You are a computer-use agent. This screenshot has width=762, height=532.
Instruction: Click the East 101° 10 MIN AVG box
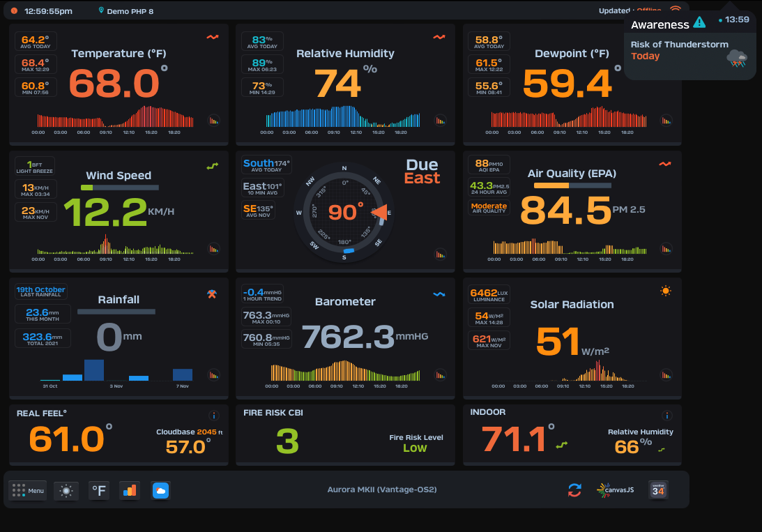tap(263, 188)
